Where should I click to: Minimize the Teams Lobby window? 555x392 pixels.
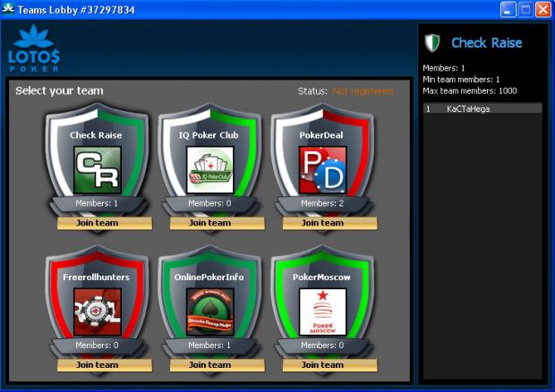[508, 10]
